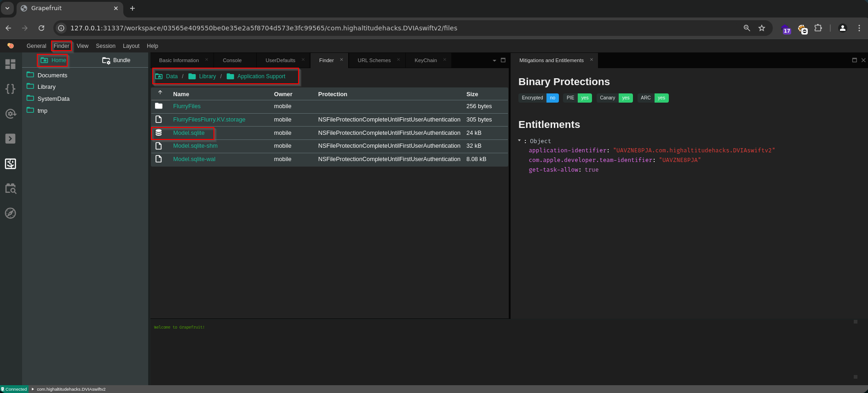
Task: Open the Layout menu
Action: [131, 46]
